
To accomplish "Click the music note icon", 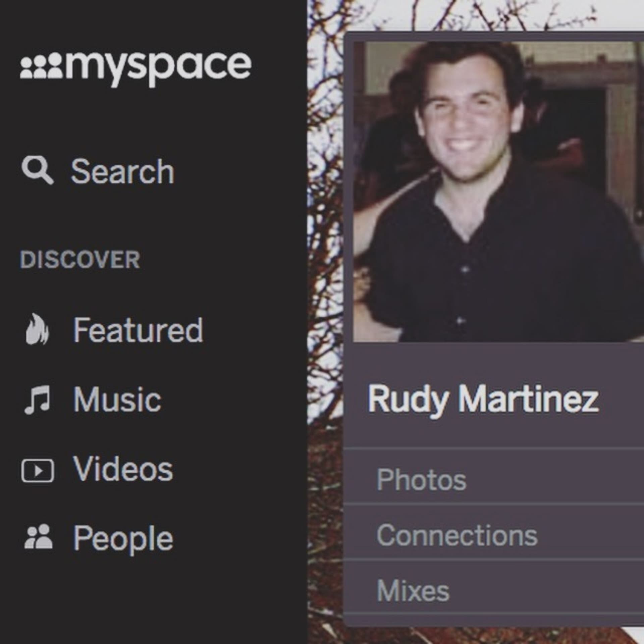I will [x=37, y=399].
